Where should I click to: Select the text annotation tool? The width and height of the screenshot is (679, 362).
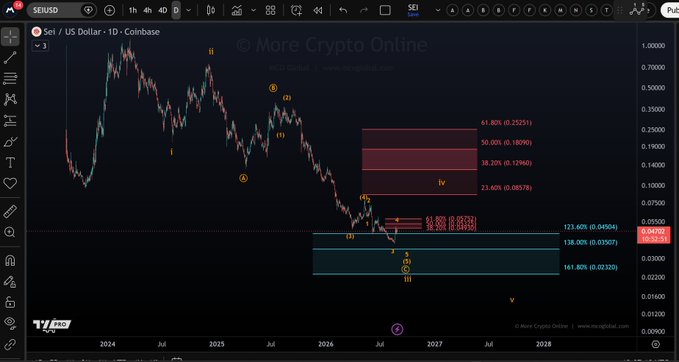pos(10,163)
